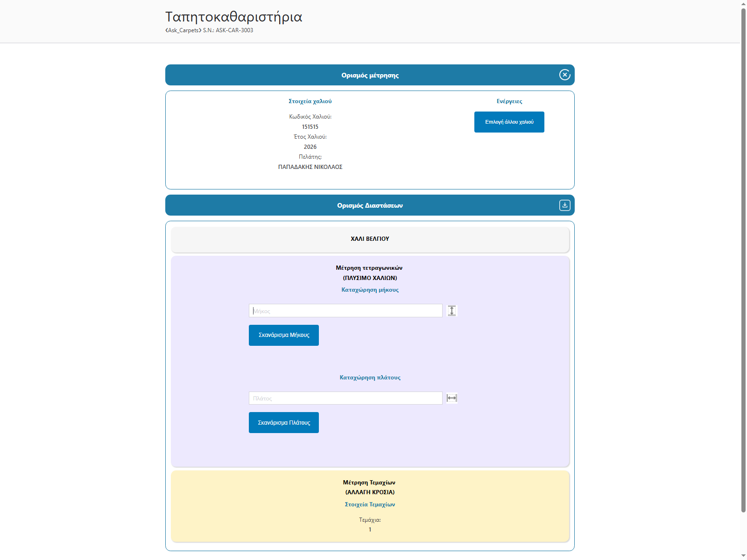Click the Τεμάχια: label
This screenshot has width=747, height=560.
[x=370, y=520]
